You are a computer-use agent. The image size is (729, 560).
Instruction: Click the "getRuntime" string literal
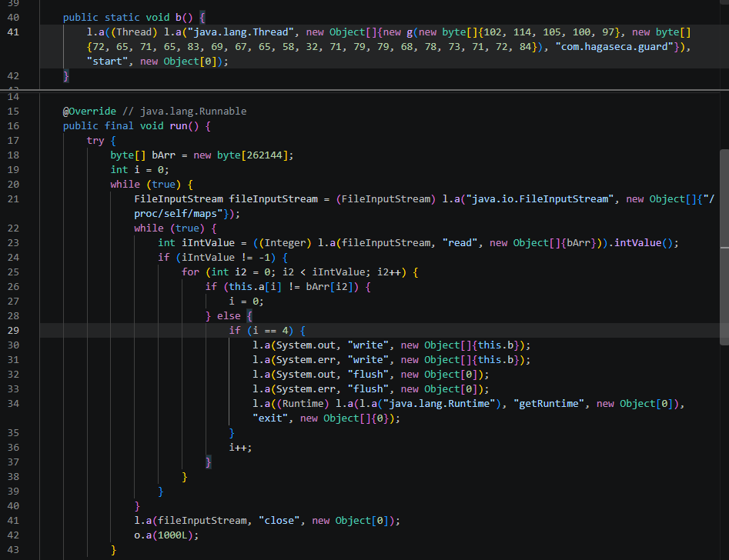pyautogui.click(x=549, y=403)
